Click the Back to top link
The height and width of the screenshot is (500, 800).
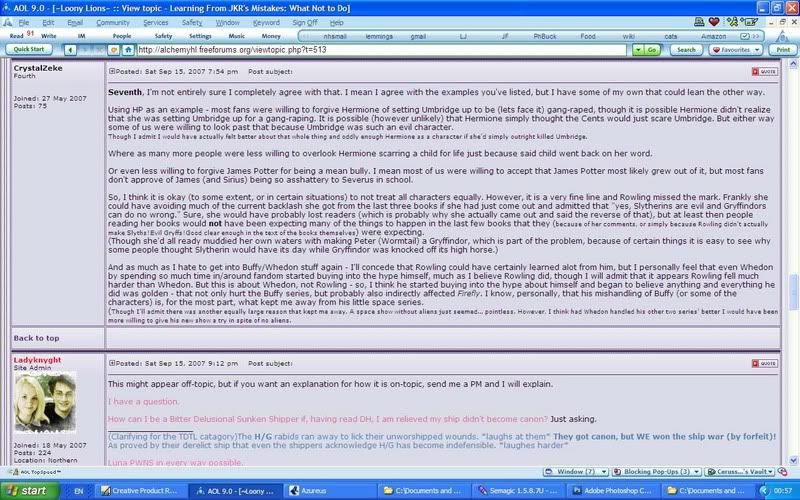(36, 338)
